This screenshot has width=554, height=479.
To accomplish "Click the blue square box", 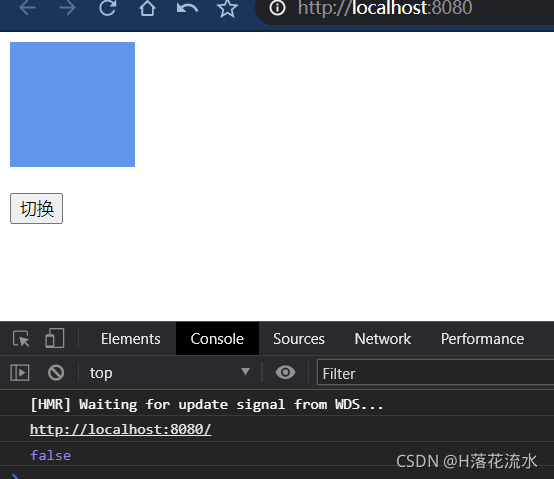I will click(72, 105).
